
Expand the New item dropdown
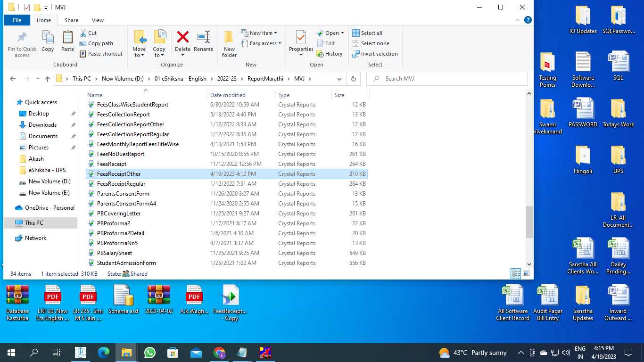pos(259,33)
